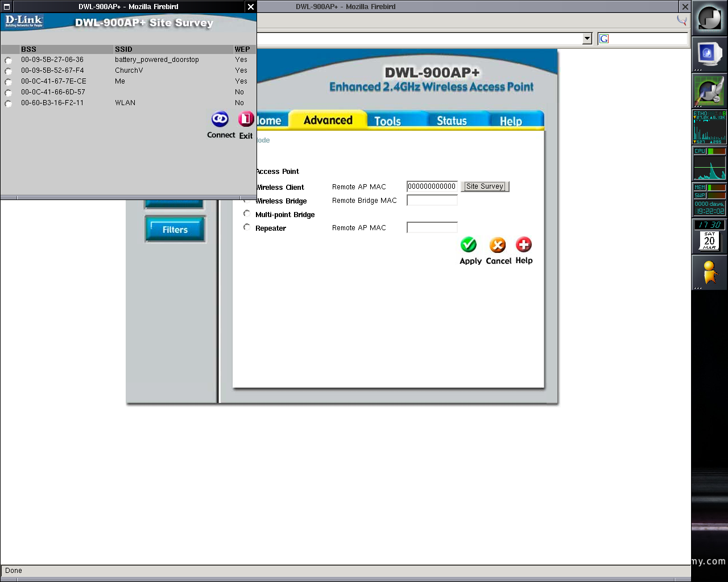Click BSS address 00-0C-41-67-7E-CE
Image resolution: width=728 pixels, height=582 pixels.
[53, 81]
